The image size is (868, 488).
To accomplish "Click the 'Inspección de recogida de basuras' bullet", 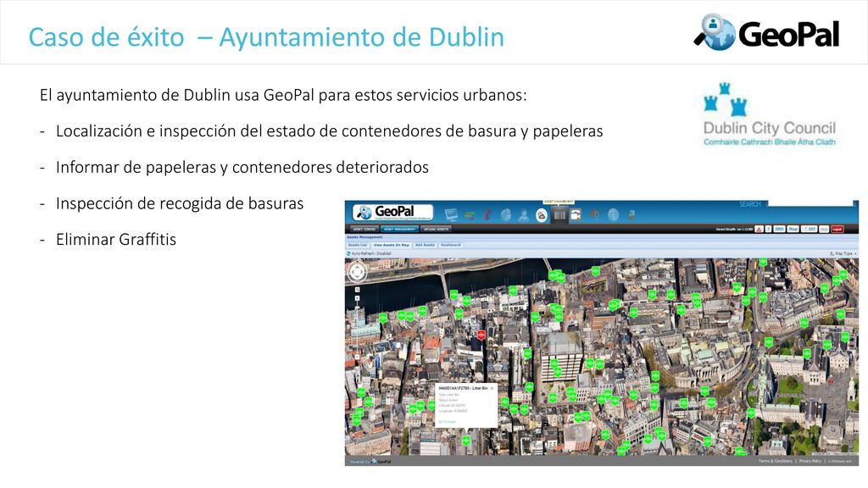I will click(180, 203).
